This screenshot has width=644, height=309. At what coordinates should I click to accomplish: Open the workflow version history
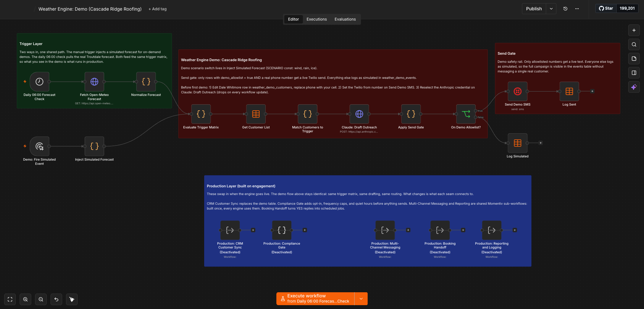click(x=565, y=9)
